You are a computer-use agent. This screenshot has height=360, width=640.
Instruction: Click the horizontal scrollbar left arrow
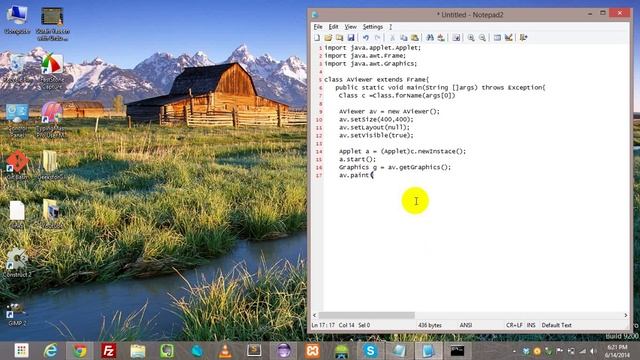314,315
